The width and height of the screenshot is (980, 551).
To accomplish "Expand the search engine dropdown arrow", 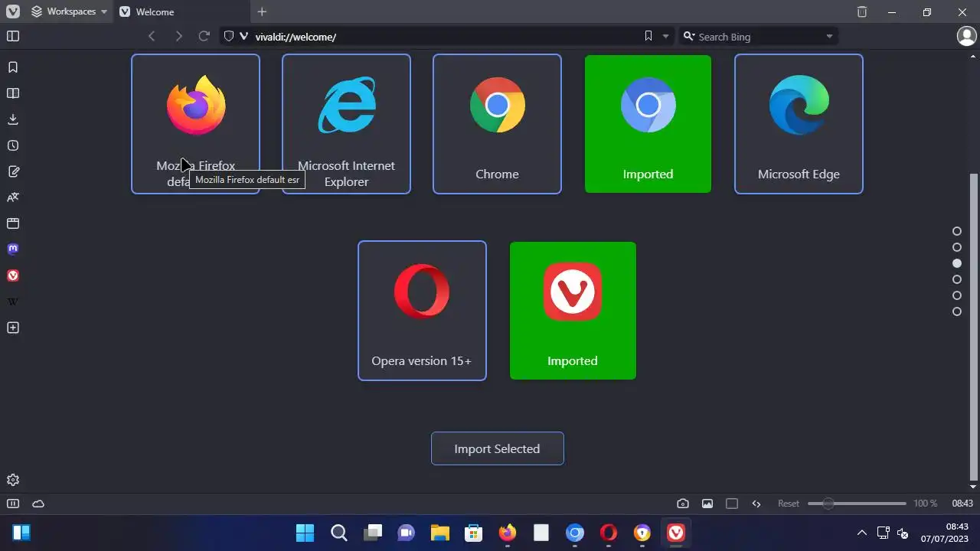I will 829,36.
